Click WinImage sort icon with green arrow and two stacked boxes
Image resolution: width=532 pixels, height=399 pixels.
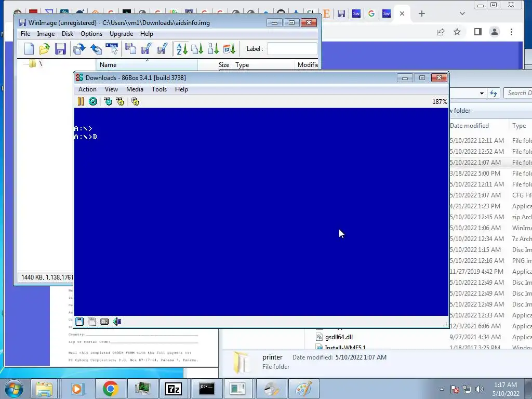click(214, 49)
